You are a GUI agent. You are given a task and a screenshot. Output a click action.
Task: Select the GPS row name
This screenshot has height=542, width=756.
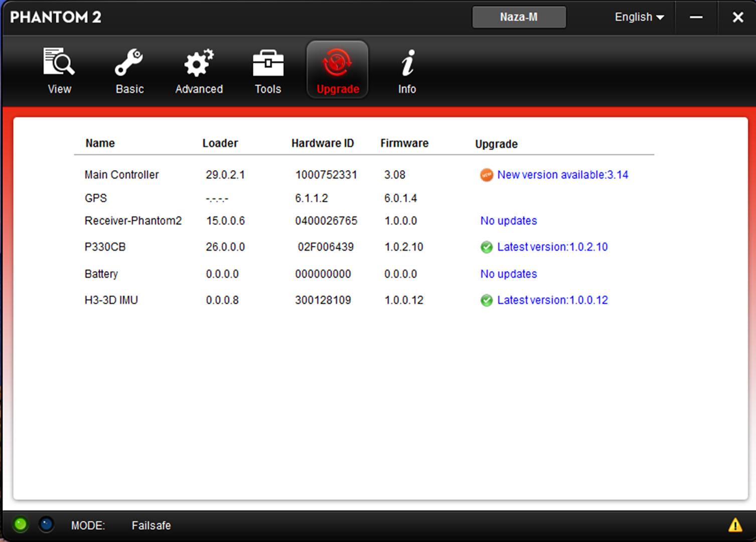[x=96, y=198]
